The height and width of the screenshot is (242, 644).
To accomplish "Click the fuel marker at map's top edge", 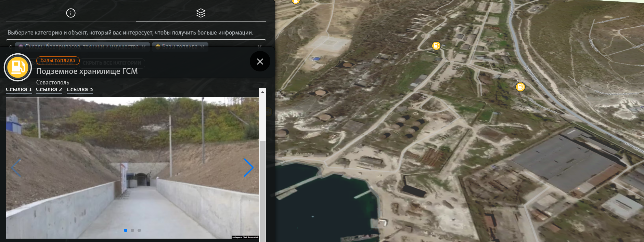I will coord(296,1).
